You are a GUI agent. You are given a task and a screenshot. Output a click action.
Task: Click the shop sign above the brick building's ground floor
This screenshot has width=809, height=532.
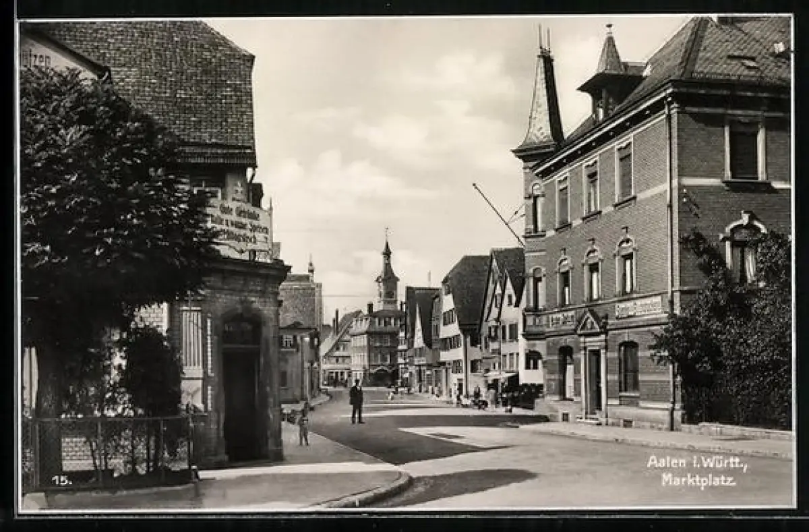(638, 308)
